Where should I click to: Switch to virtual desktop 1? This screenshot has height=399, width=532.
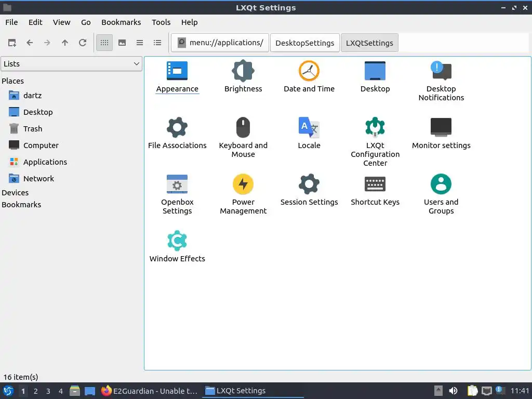click(x=23, y=391)
